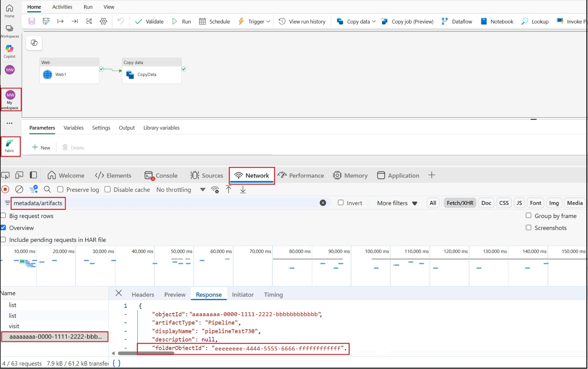Image resolution: width=588 pixels, height=369 pixels.
Task: Click the Import HAR upload arrow
Action: 229,189
